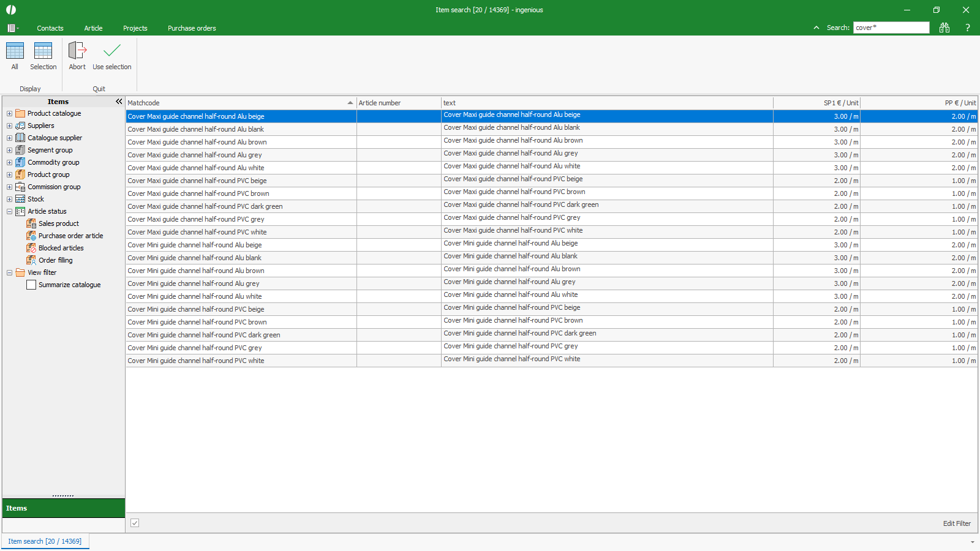Image resolution: width=980 pixels, height=551 pixels.
Task: Enable Summarize catalogue checkbox
Action: pyautogui.click(x=31, y=285)
